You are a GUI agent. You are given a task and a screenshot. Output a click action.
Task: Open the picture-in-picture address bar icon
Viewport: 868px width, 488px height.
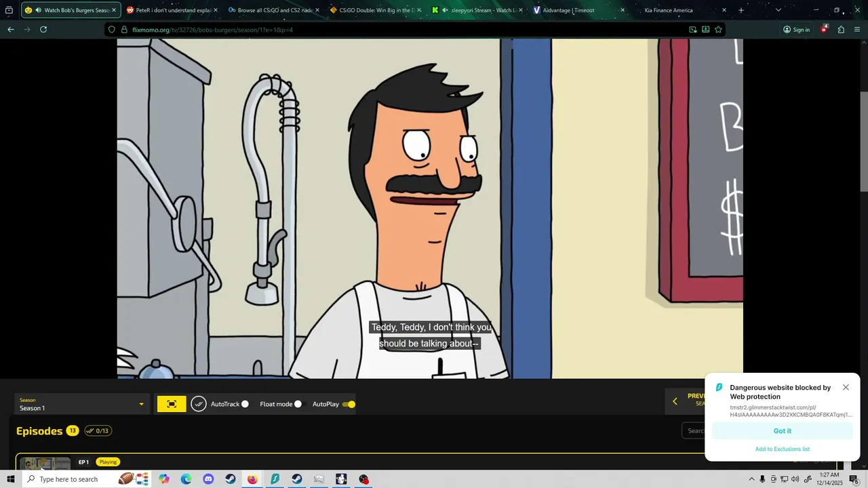pos(692,30)
